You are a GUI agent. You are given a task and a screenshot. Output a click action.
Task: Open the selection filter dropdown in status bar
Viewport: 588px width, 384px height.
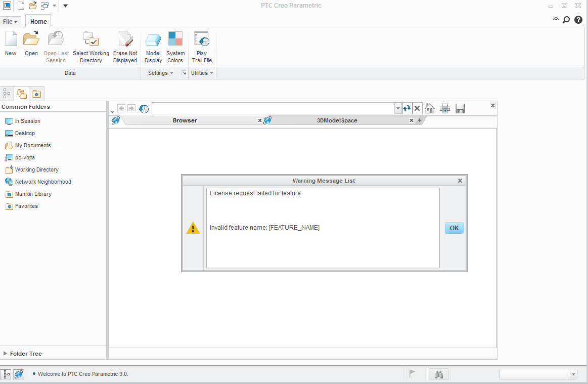tap(573, 374)
